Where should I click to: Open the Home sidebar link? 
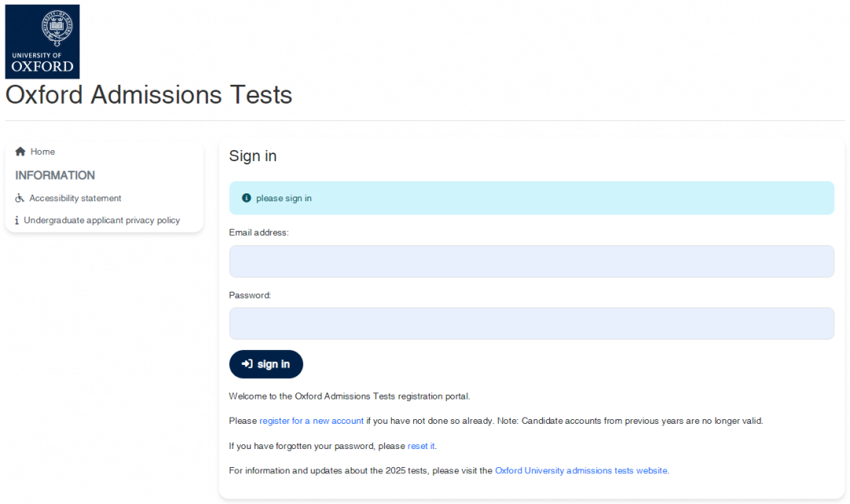point(42,152)
